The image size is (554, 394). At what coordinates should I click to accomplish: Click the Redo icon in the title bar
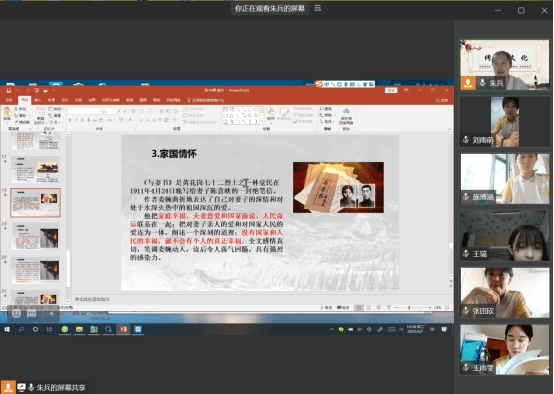[28, 90]
